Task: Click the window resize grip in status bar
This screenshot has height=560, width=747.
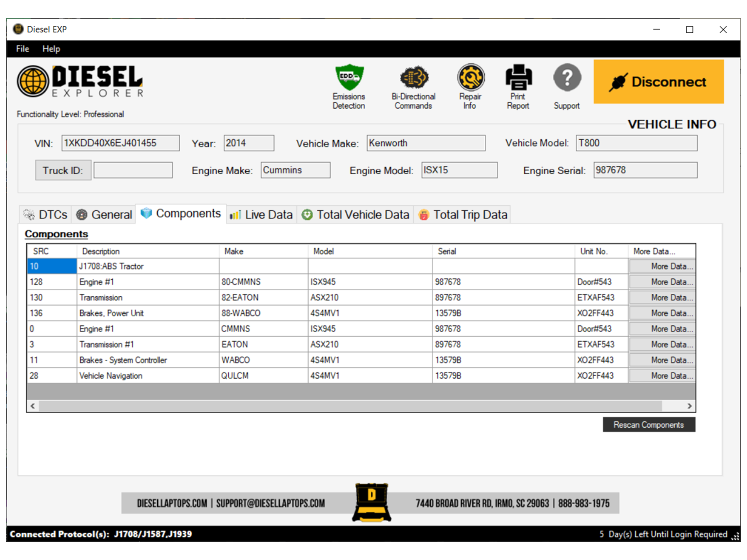Action: click(x=735, y=536)
